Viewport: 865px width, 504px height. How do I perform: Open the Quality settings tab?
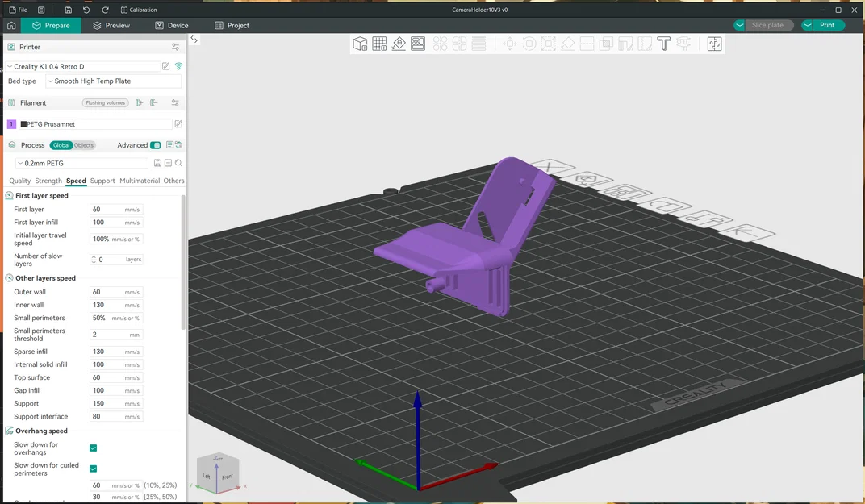pyautogui.click(x=20, y=181)
